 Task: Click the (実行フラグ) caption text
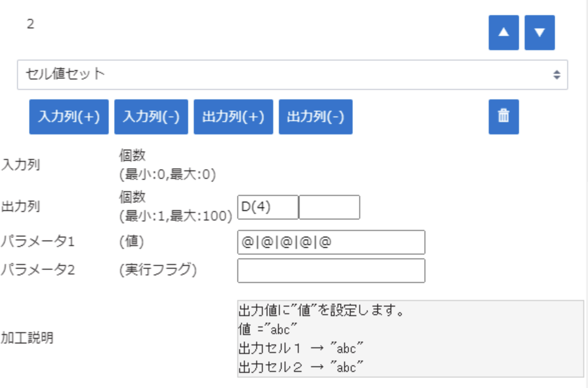coord(158,270)
